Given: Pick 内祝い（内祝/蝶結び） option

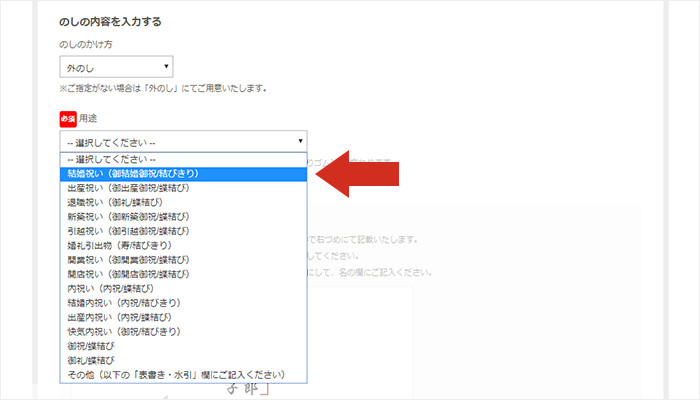Looking at the screenshot, I should pyautogui.click(x=183, y=289).
